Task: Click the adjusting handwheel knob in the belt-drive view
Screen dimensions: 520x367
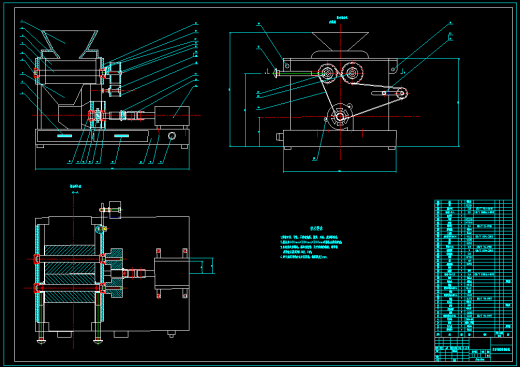Action: pyautogui.click(x=276, y=73)
